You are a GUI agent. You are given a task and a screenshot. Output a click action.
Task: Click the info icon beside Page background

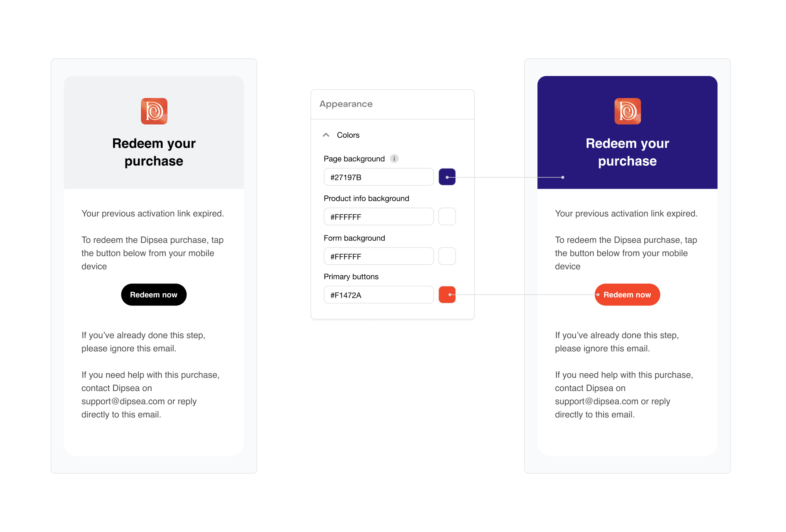coord(394,159)
